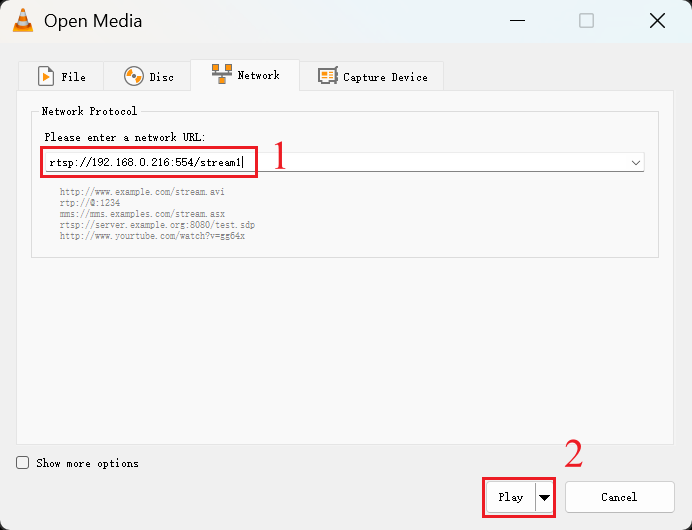Image resolution: width=692 pixels, height=530 pixels.
Task: Click the Cancel button
Action: click(x=618, y=497)
